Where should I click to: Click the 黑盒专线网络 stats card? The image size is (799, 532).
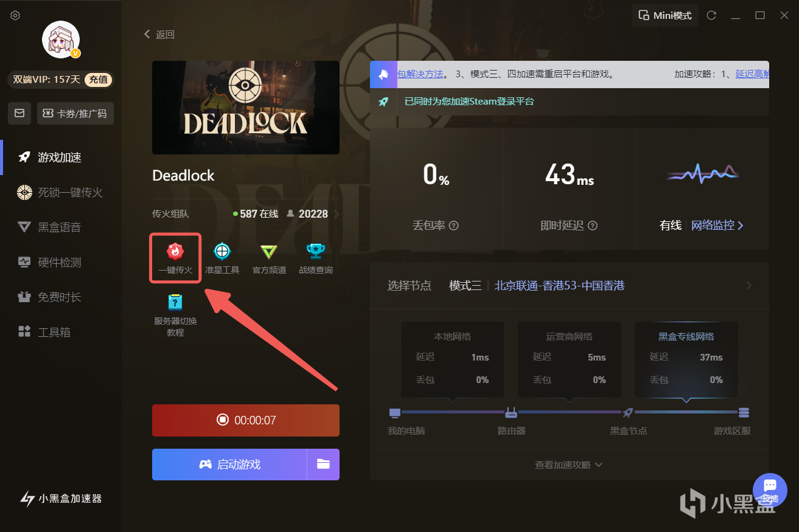(x=686, y=360)
